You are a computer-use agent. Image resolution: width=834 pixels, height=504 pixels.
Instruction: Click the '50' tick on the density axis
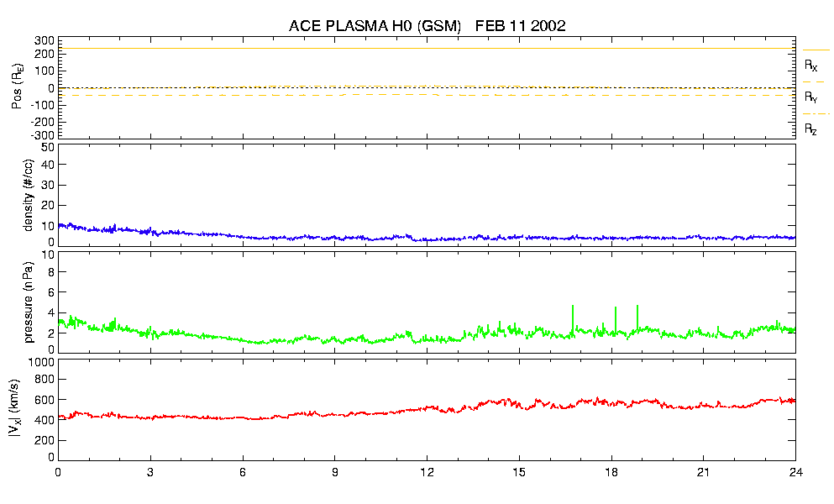click(x=48, y=147)
